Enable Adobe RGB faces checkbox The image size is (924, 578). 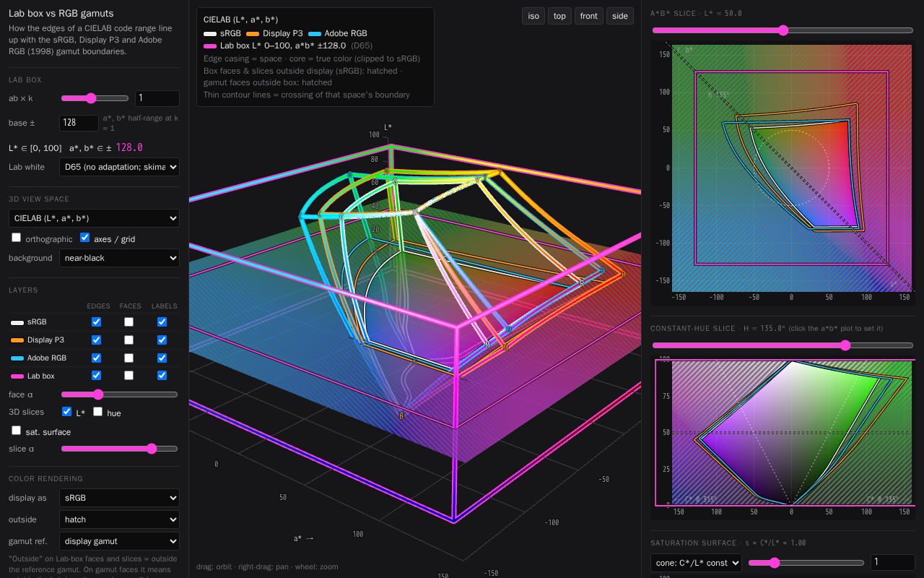click(x=128, y=358)
